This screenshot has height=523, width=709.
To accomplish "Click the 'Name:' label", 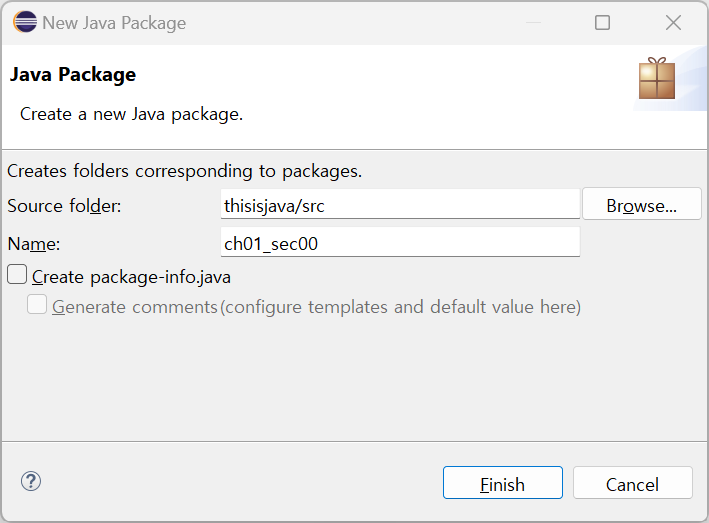I will tap(34, 243).
